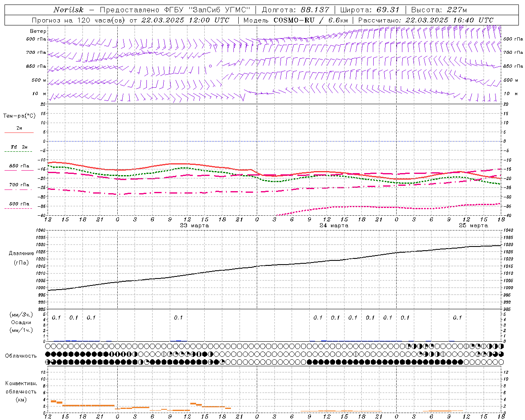Select 'Прогноз на 120 часа(ов)' forecast start text
The height and width of the screenshot is (420, 525).
click(x=79, y=20)
